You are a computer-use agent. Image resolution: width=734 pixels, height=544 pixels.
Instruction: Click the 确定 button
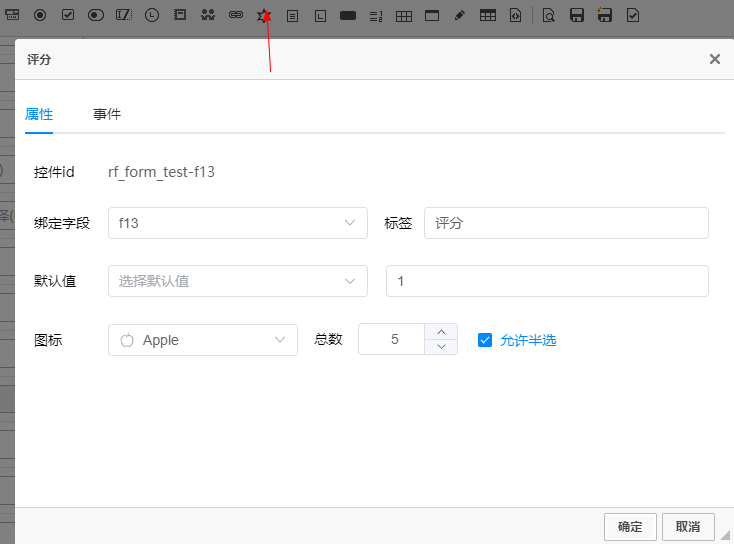[x=630, y=527]
